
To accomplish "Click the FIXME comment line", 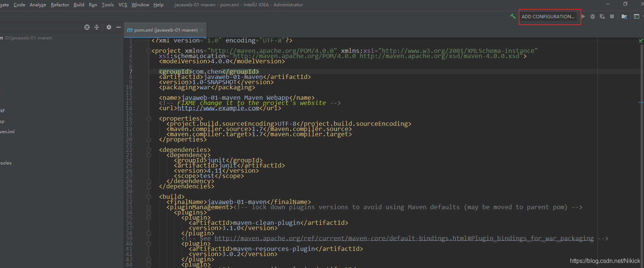I will coord(250,103).
